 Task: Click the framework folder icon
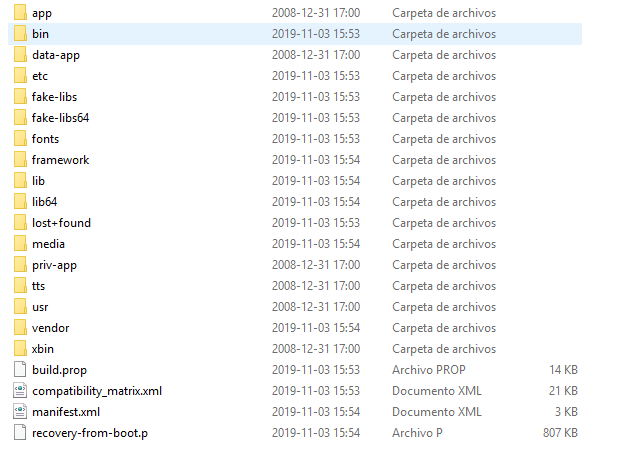click(x=20, y=160)
